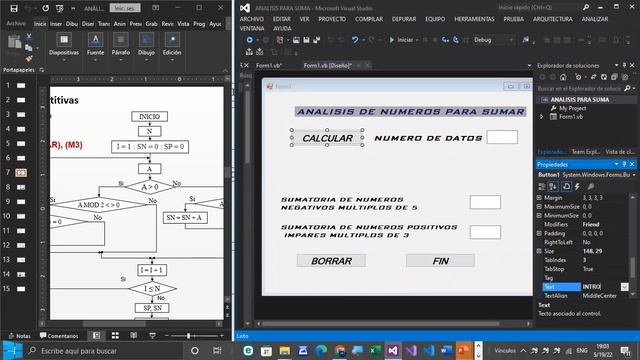Select the BORRAR button on the form

pyautogui.click(x=331, y=261)
